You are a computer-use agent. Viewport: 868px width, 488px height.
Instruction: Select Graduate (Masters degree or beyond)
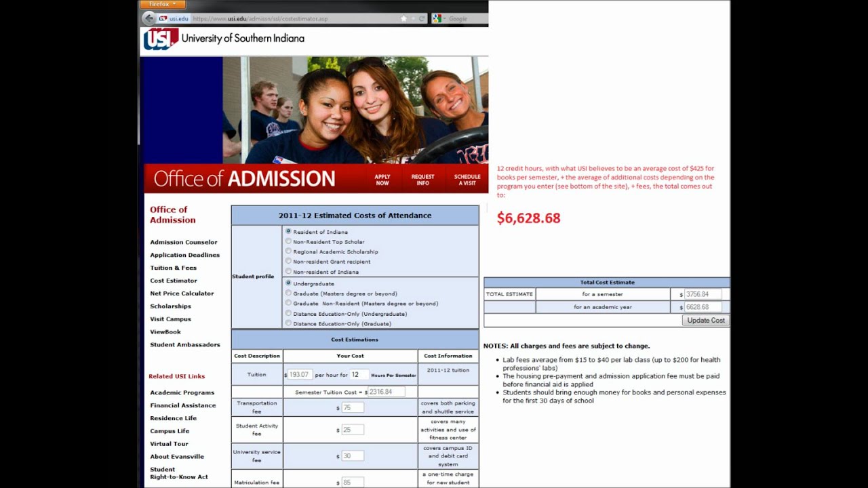click(288, 293)
